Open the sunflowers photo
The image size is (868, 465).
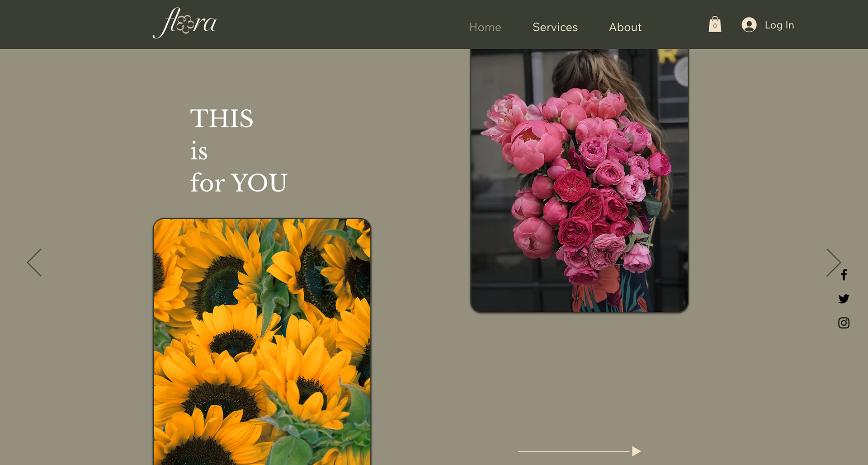(262, 342)
